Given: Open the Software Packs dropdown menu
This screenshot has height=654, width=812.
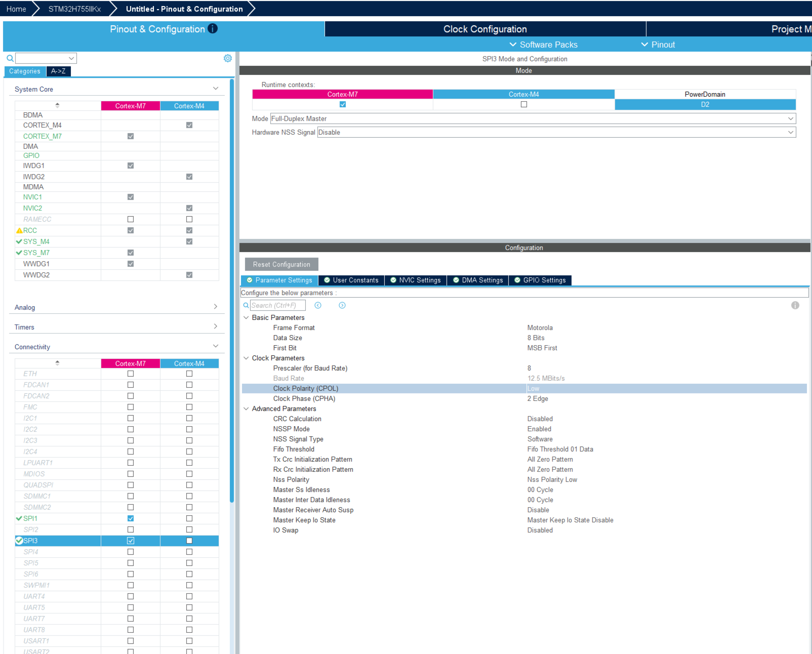Looking at the screenshot, I should [543, 45].
